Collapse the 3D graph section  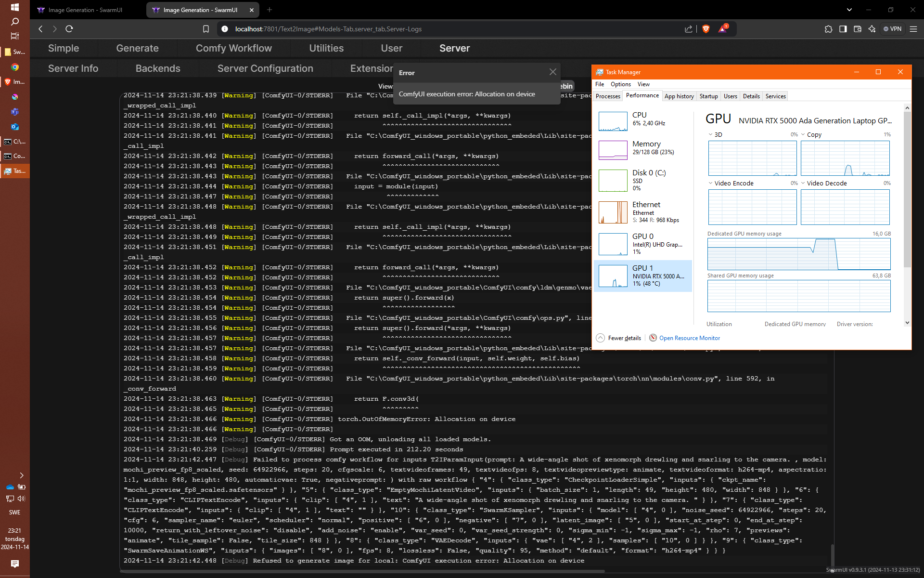point(711,134)
